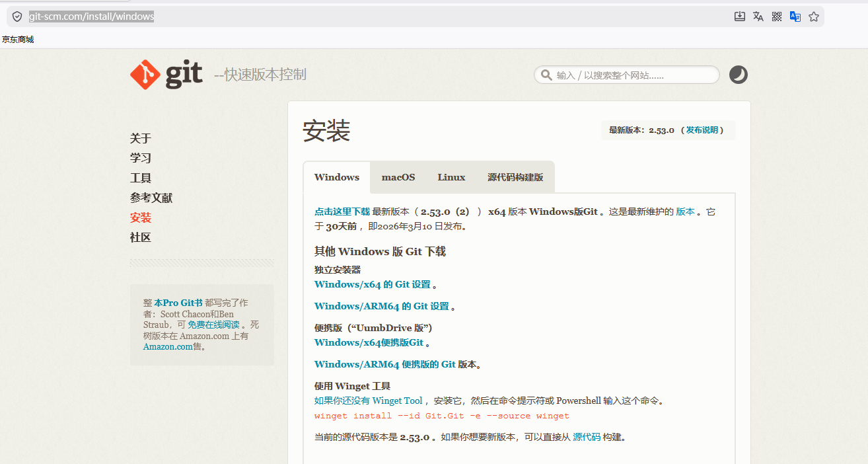
Task: Open the 社区 sidebar item
Action: coord(141,237)
